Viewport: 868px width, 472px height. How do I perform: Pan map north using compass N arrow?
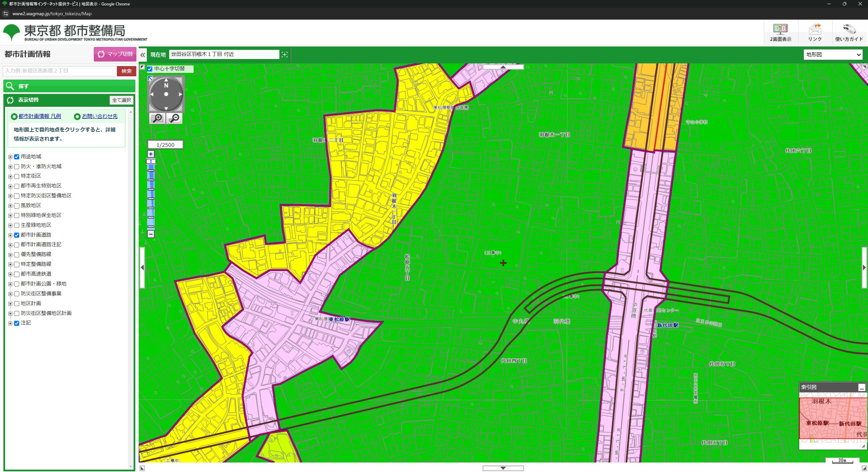coord(166,81)
